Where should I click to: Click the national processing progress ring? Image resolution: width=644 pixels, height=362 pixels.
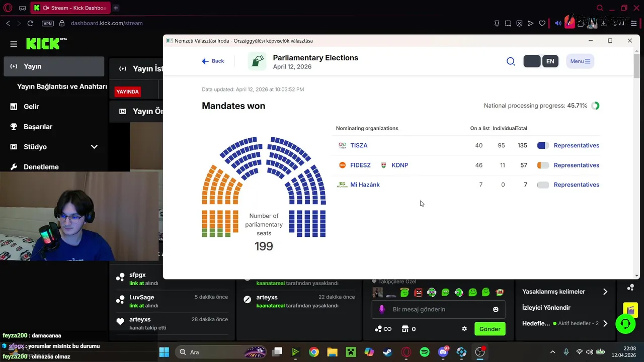[x=595, y=106]
